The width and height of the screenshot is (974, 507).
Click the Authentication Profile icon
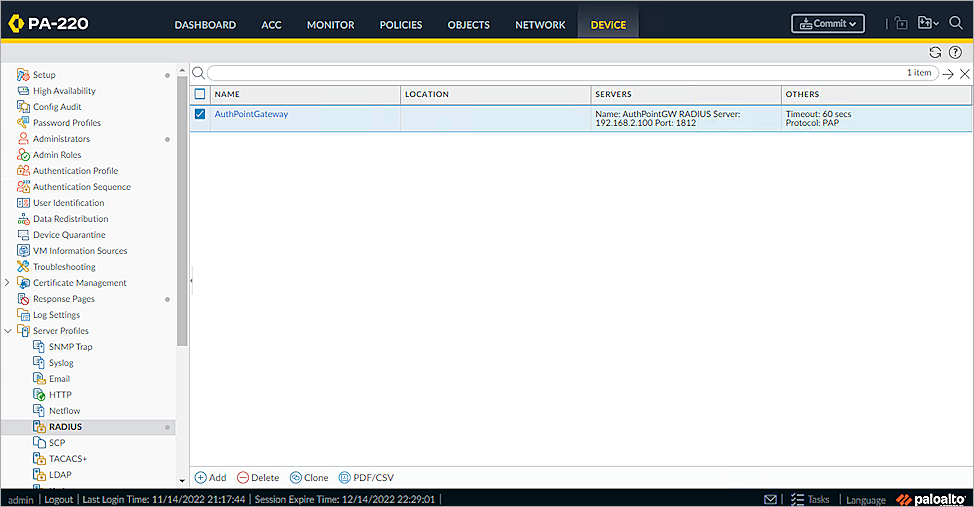pos(23,171)
